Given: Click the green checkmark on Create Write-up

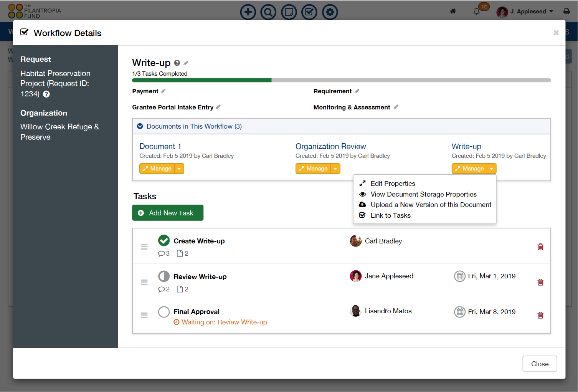Looking at the screenshot, I should click(164, 240).
